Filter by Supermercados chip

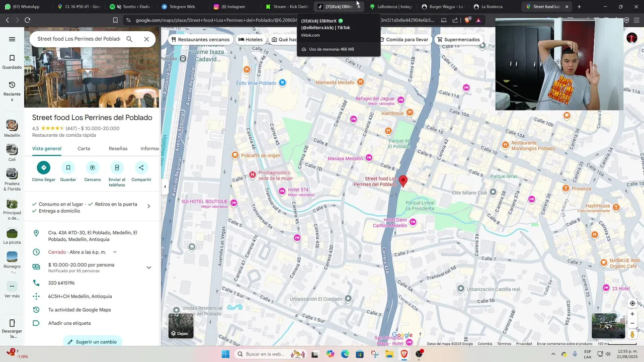coord(458,40)
